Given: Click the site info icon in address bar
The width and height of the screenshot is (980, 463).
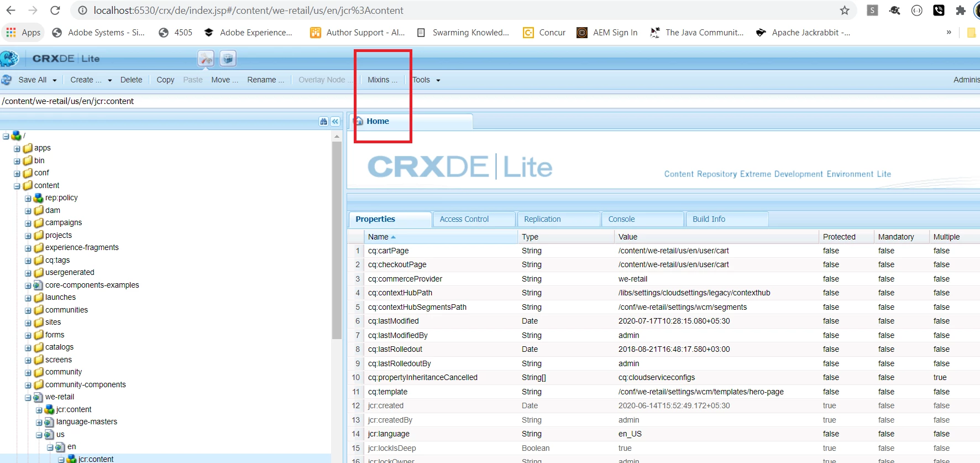Looking at the screenshot, I should [82, 11].
